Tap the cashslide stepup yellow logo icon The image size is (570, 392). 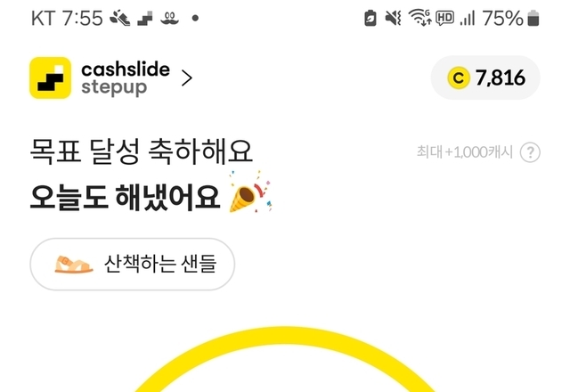(x=50, y=78)
